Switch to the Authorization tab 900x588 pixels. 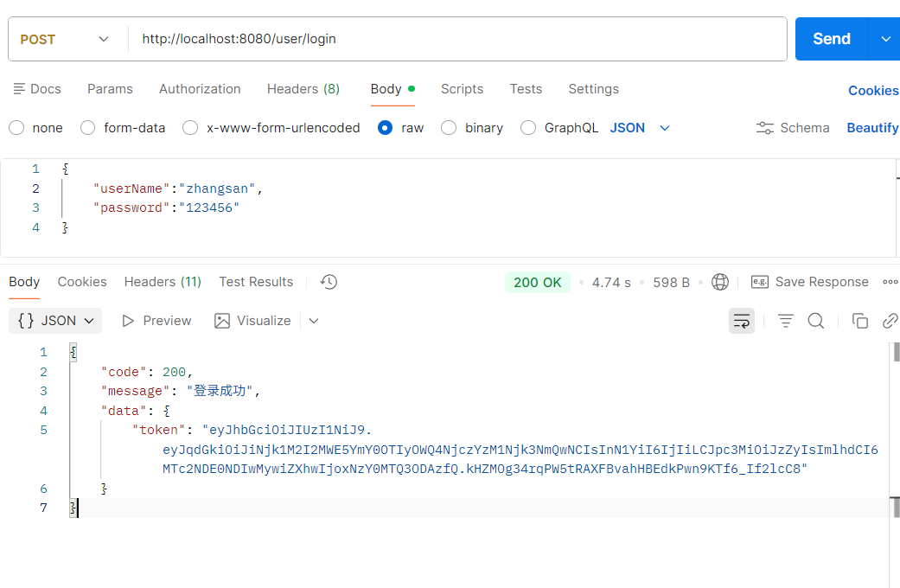(x=200, y=89)
